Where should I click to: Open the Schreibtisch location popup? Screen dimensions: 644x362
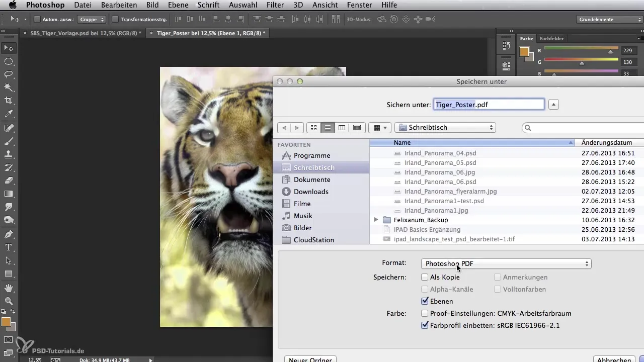tap(445, 128)
